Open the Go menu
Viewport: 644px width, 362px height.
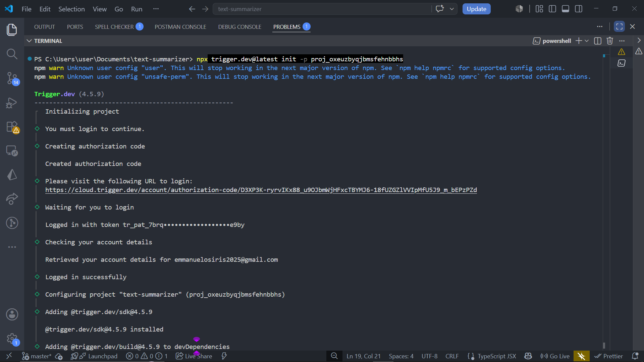(119, 9)
